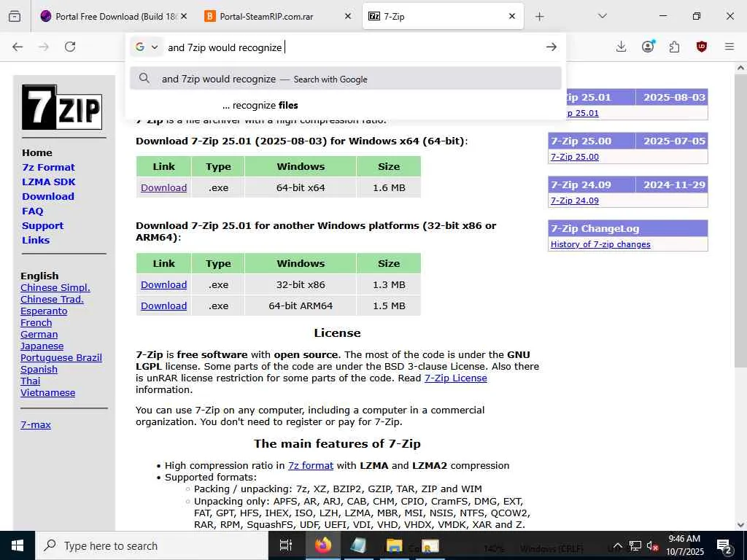Open the uBlock Origin shield icon
Image resolution: width=747 pixels, height=560 pixels.
pyautogui.click(x=701, y=47)
